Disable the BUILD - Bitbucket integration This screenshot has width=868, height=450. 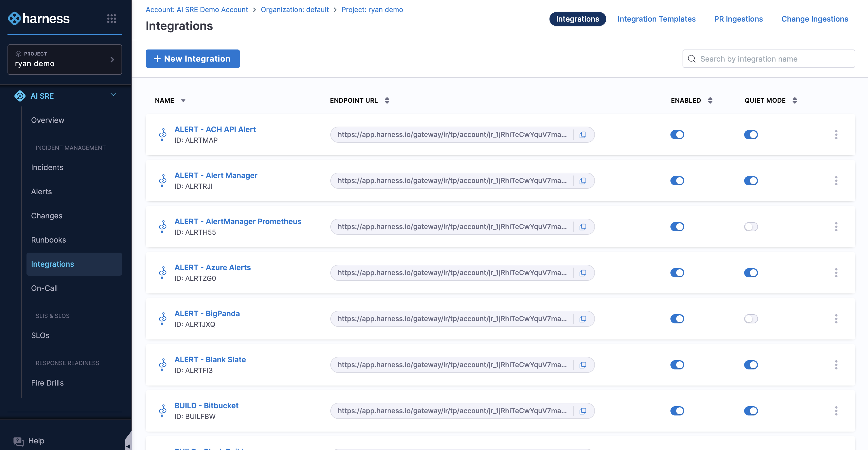pos(677,411)
